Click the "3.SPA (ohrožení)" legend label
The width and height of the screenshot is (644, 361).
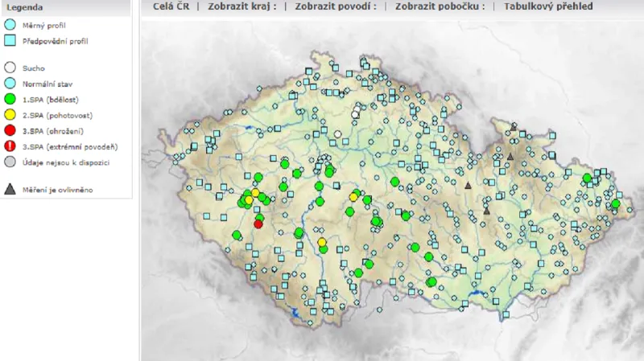53,131
